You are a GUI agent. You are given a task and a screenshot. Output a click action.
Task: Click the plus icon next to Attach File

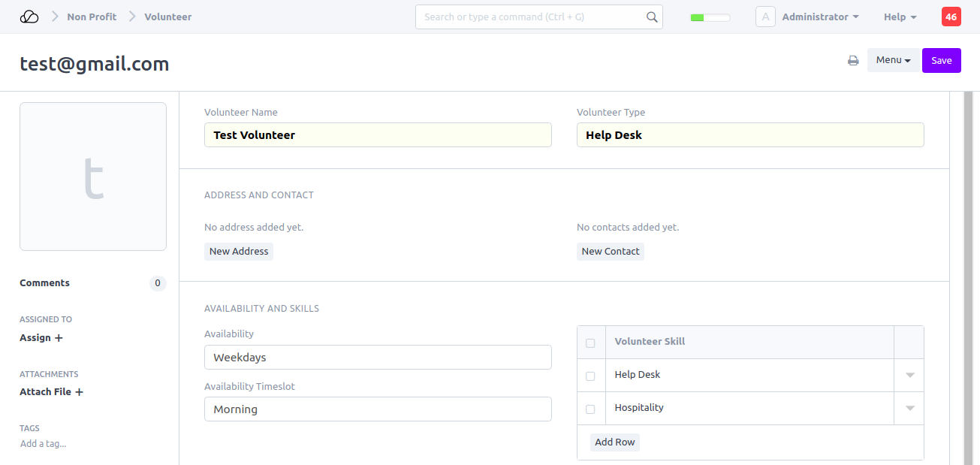79,392
